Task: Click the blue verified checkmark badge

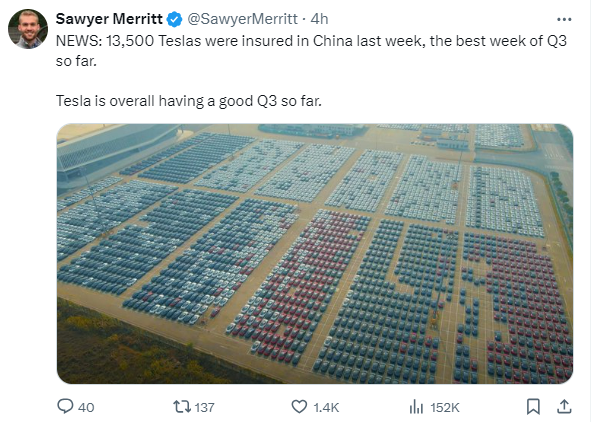Action: [175, 19]
